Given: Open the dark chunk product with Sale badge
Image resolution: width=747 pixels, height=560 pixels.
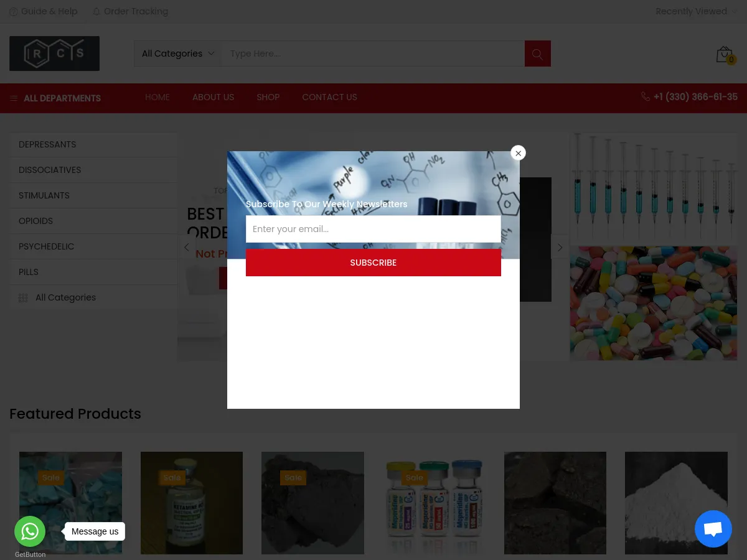Looking at the screenshot, I should point(312,503).
